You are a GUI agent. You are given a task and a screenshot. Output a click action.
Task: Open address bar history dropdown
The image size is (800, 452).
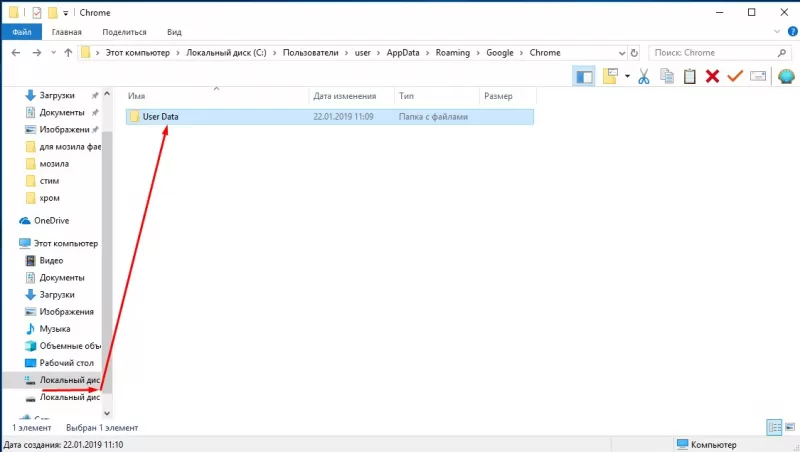622,53
